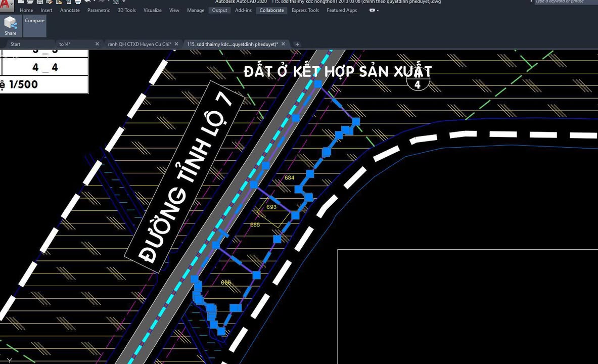Viewport: 598px width, 364px height.
Task: Expand the search options arrow beside keyword box
Action: click(531, 2)
